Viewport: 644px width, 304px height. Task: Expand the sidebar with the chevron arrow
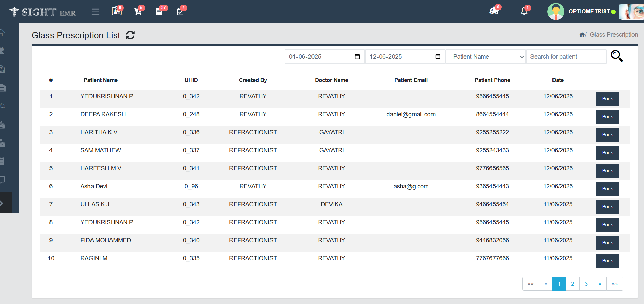[x=2, y=203]
